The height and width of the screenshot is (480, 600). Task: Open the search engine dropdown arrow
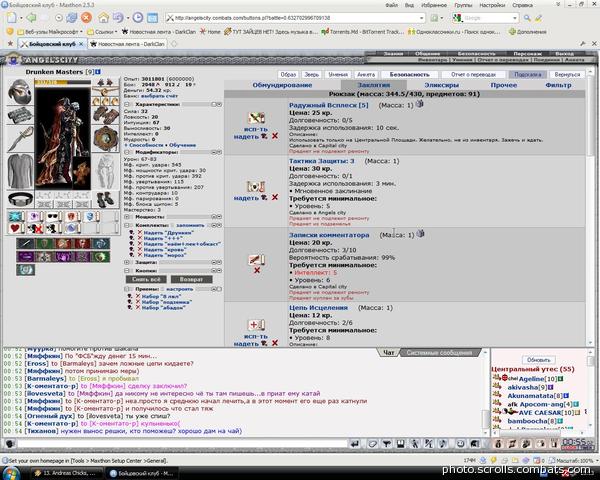click(514, 18)
